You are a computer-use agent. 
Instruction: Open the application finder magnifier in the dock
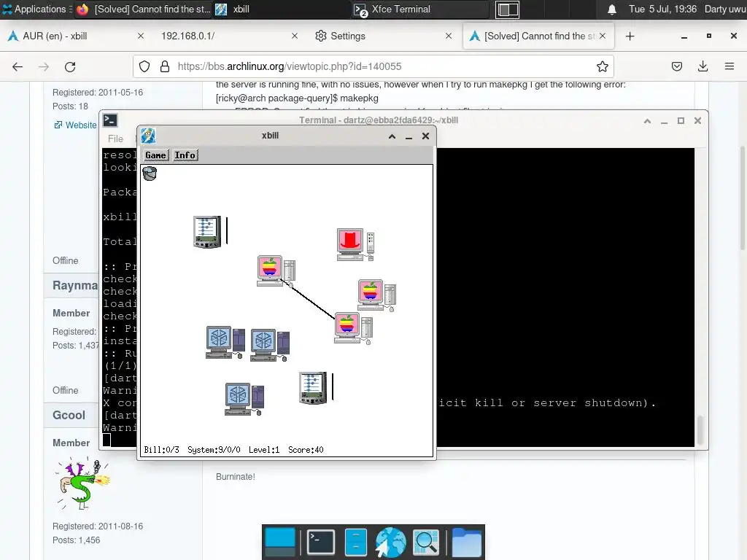(x=425, y=542)
